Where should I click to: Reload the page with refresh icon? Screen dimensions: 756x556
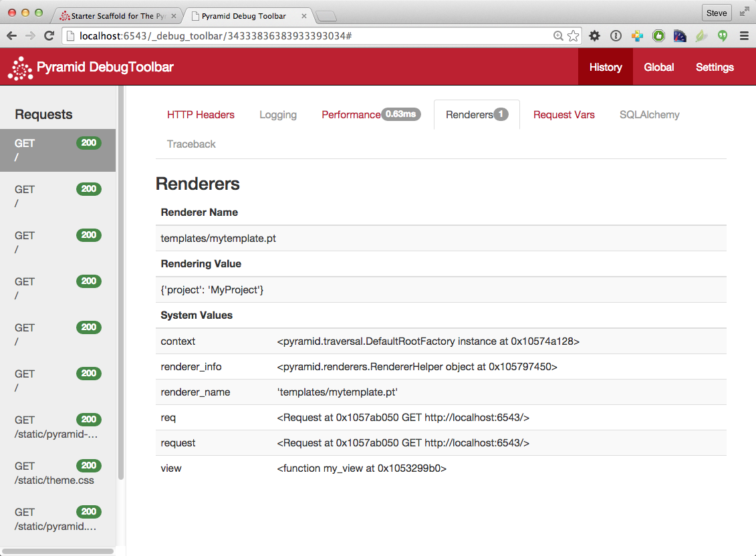49,36
